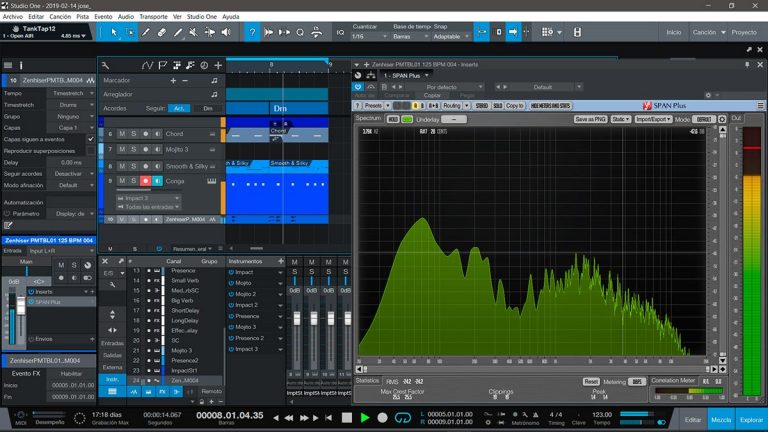Click the first Impact mixer channel fader
768x432 pixels.
click(x=297, y=319)
